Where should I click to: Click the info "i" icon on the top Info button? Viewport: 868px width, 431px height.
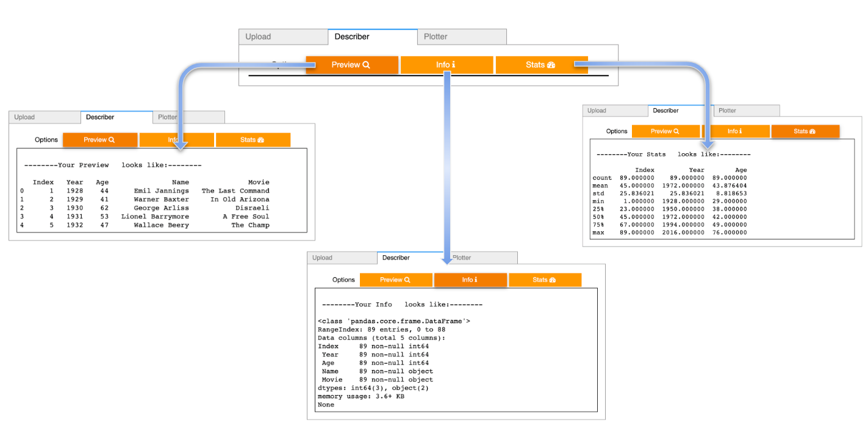pyautogui.click(x=454, y=64)
